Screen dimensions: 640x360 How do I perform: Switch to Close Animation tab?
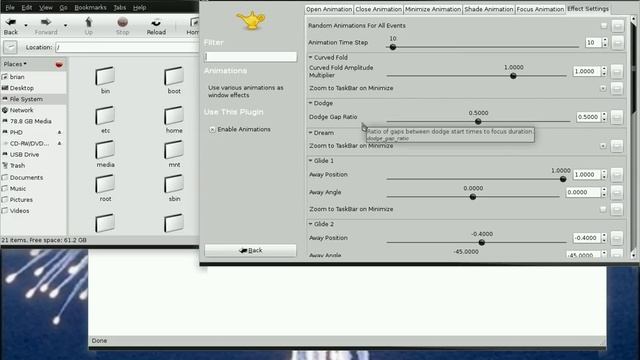click(378, 9)
